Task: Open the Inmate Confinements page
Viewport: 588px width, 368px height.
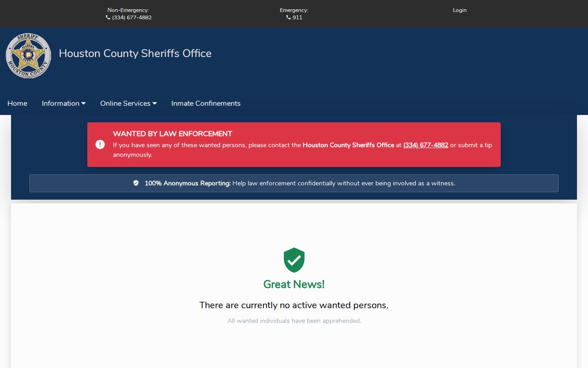Action: 206,103
